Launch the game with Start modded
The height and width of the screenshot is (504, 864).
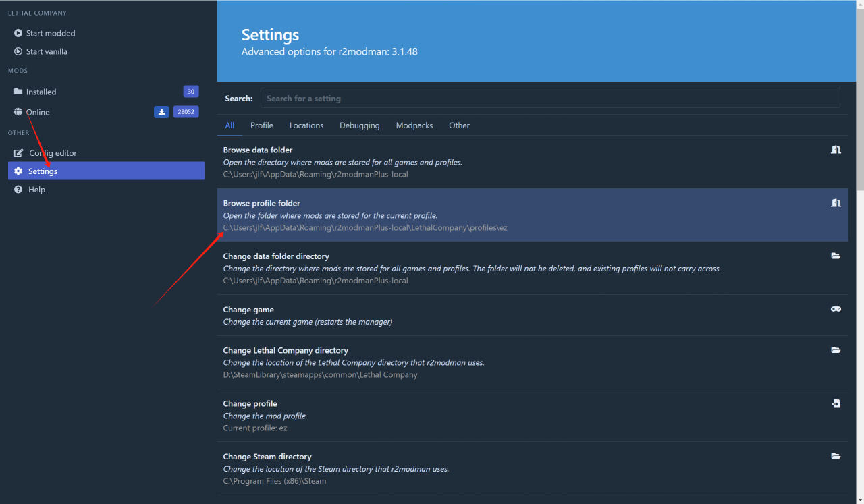coord(106,33)
